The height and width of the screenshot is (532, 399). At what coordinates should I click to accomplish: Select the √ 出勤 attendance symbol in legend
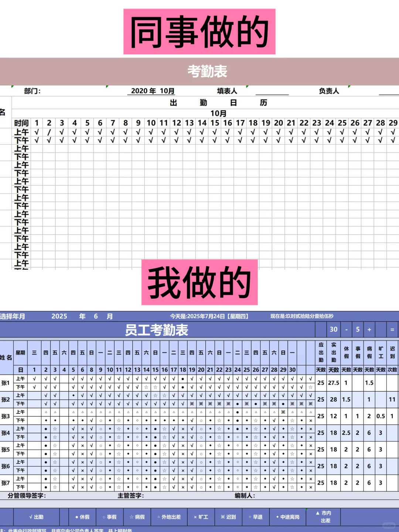pos(37,517)
